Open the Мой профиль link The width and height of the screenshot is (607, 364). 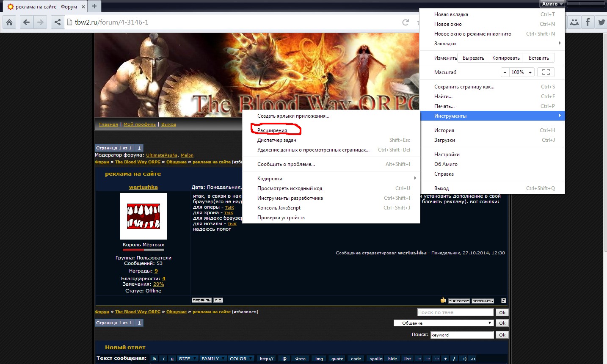pyautogui.click(x=140, y=124)
